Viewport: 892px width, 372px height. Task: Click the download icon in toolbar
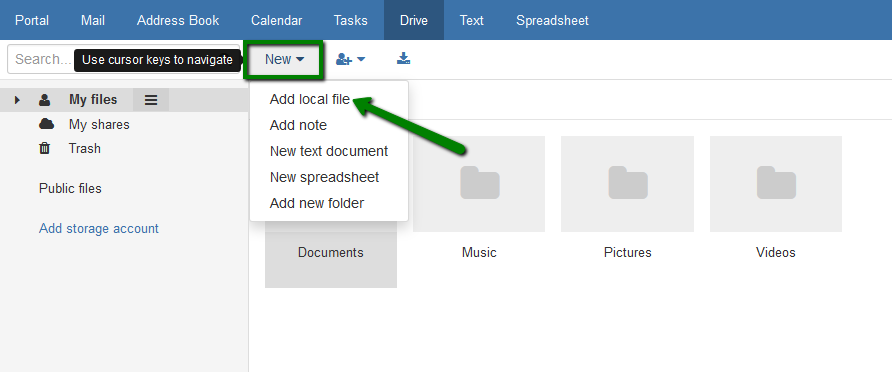point(403,58)
